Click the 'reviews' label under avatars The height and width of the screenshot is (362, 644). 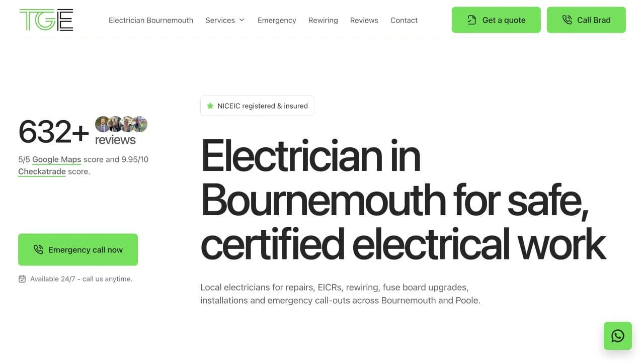coord(115,140)
